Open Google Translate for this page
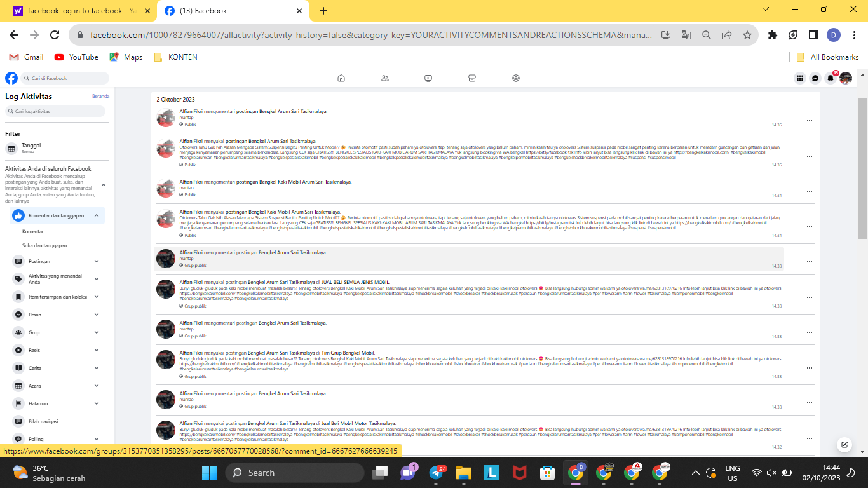The width and height of the screenshot is (868, 488). 686,35
